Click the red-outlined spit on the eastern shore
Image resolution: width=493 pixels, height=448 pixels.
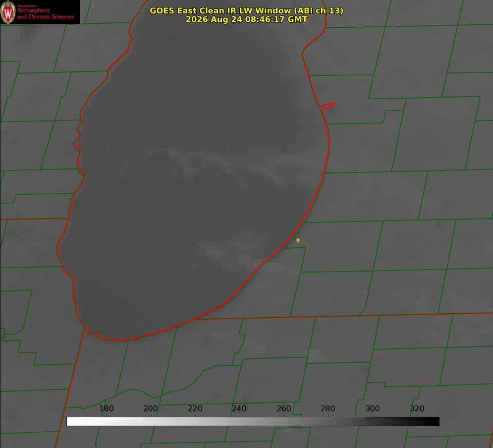click(x=327, y=106)
